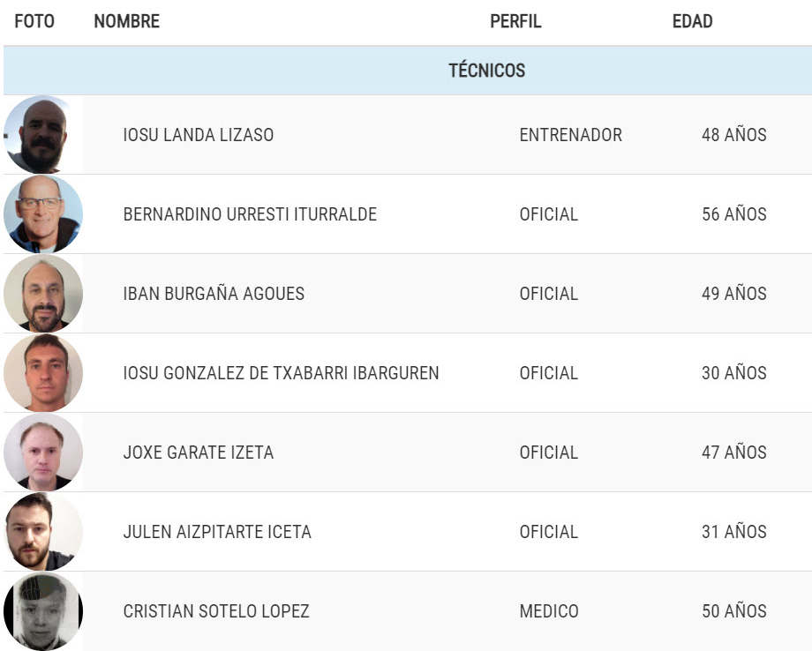Click the name JOXE GARATE IZETA
The width and height of the screenshot is (812, 651).
tap(199, 452)
